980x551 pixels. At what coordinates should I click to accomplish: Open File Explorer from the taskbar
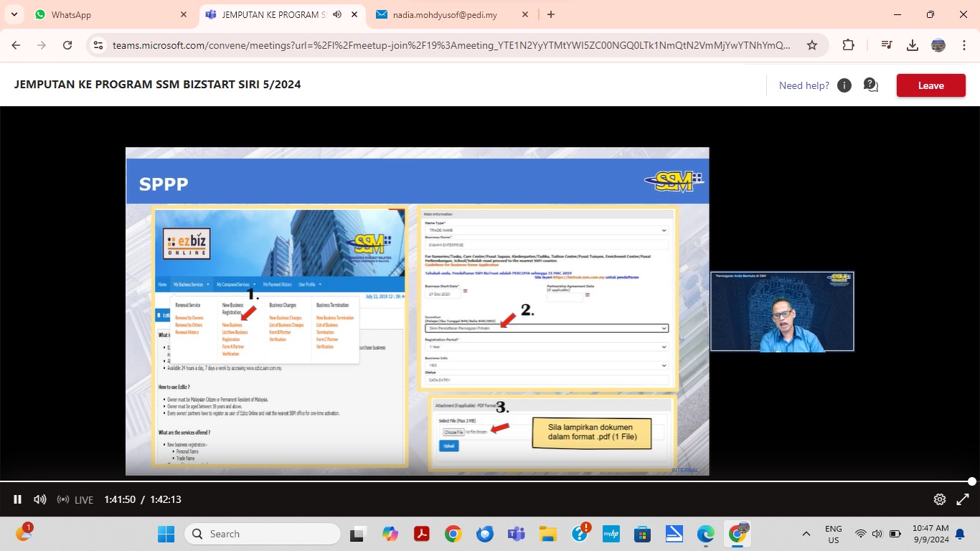pyautogui.click(x=548, y=534)
